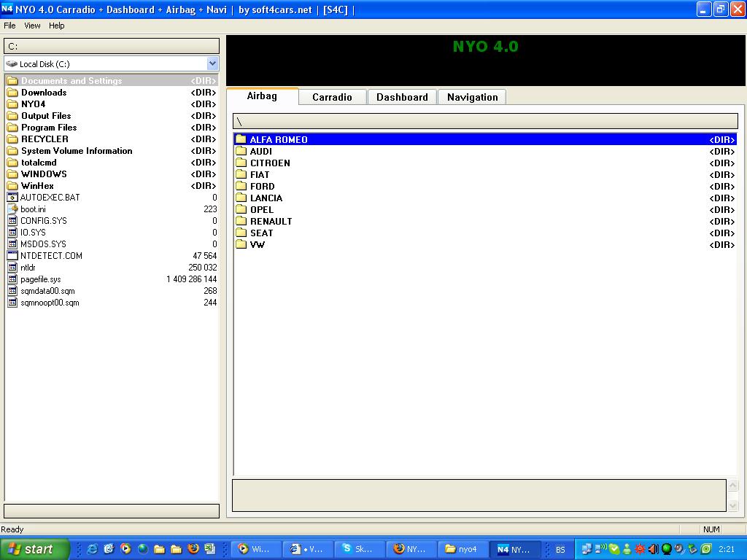Open the File menu
Image resolution: width=747 pixels, height=560 pixels.
[9, 26]
